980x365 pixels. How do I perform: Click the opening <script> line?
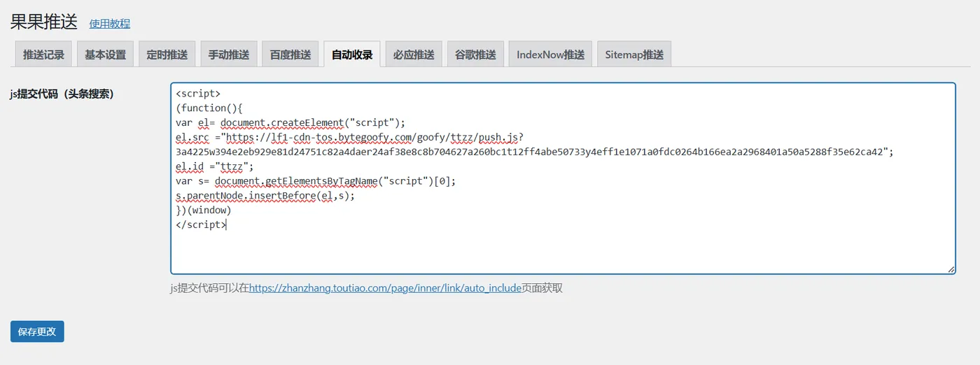[198, 93]
